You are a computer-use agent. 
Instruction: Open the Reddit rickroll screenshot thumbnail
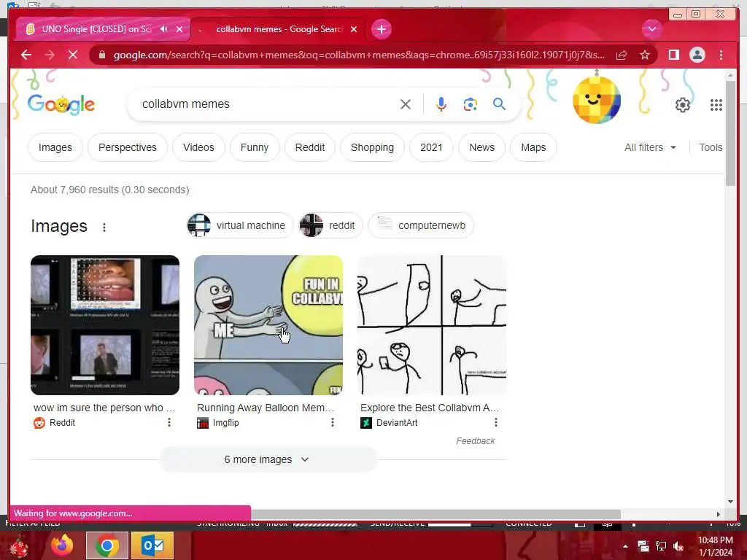coord(105,325)
